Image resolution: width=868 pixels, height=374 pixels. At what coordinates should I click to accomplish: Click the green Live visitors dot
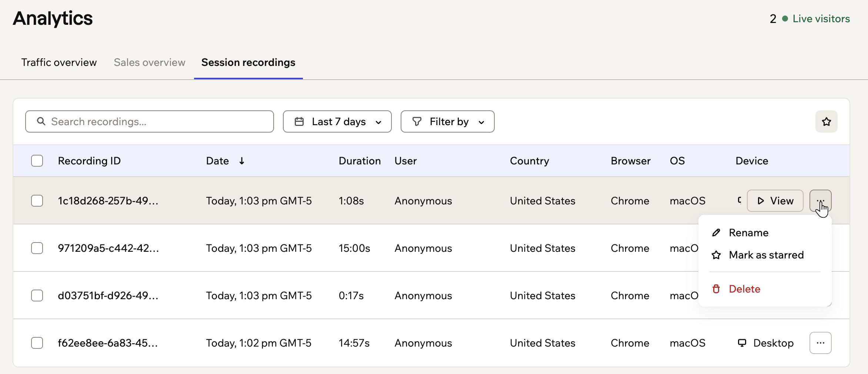click(785, 19)
